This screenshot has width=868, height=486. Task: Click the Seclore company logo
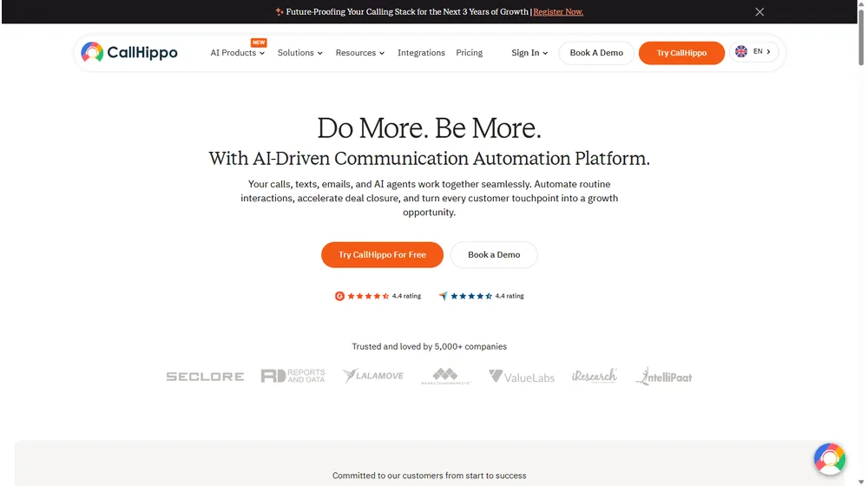(205, 377)
